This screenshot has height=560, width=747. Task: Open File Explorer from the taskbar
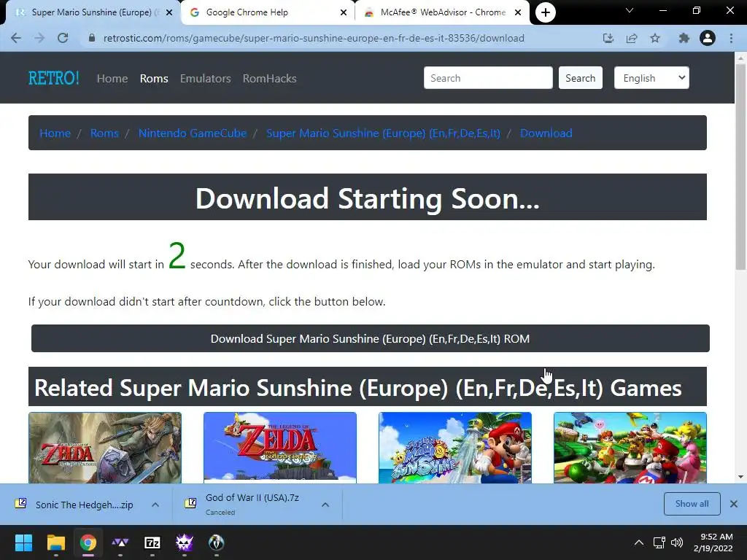(55, 542)
